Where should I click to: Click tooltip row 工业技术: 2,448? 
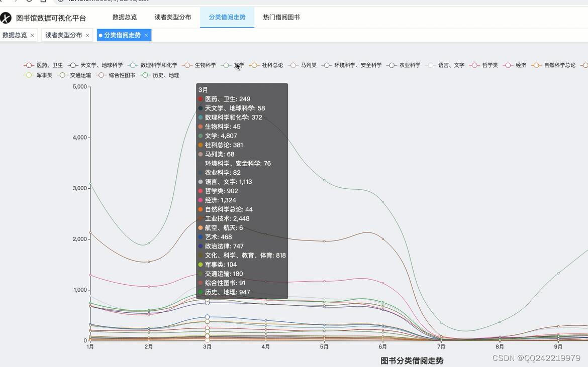pos(224,218)
